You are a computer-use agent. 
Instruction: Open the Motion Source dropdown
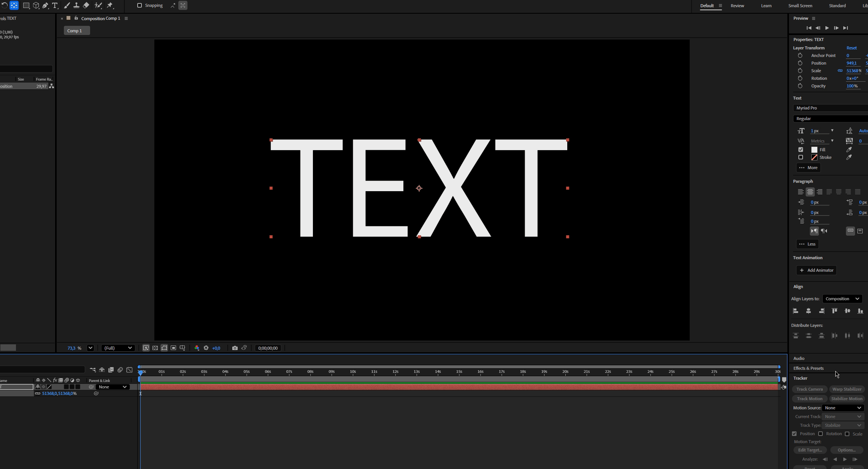tap(843, 408)
